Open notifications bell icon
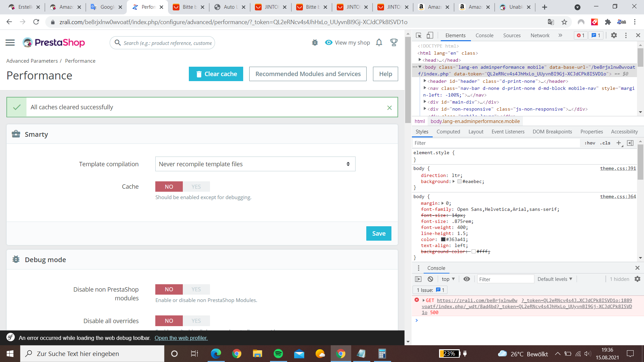Viewport: 644px width, 362px height. [379, 43]
